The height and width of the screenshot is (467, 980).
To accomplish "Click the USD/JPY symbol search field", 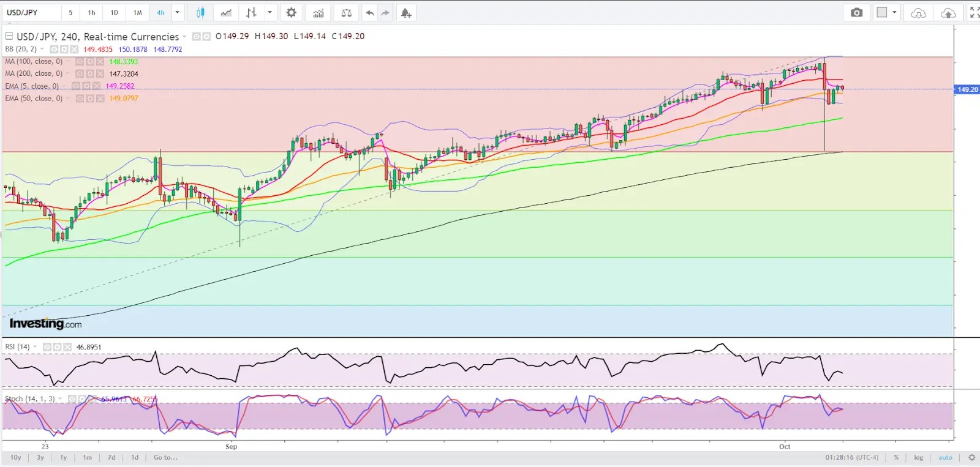I will pos(31,13).
